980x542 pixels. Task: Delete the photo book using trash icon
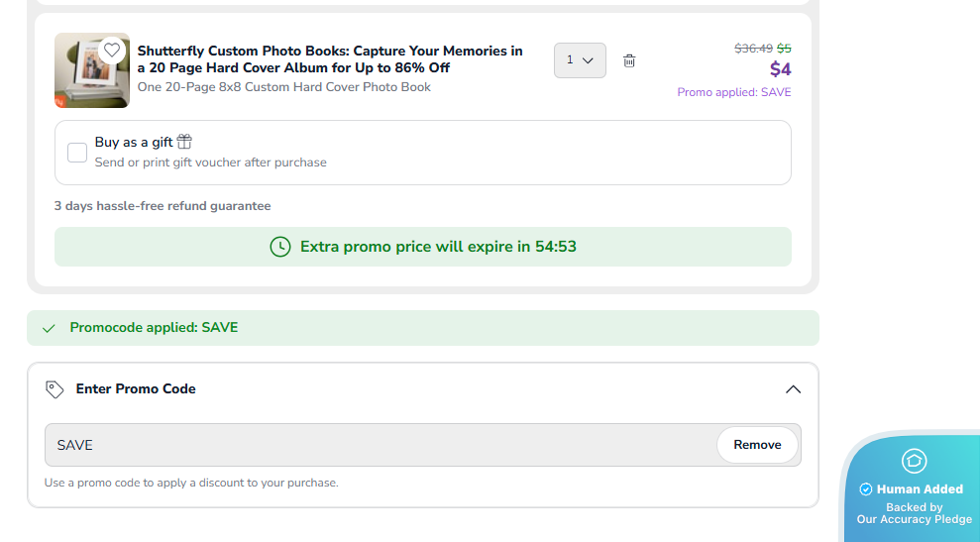point(629,60)
